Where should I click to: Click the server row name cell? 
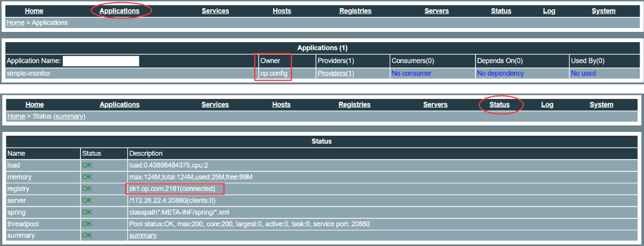(x=43, y=201)
